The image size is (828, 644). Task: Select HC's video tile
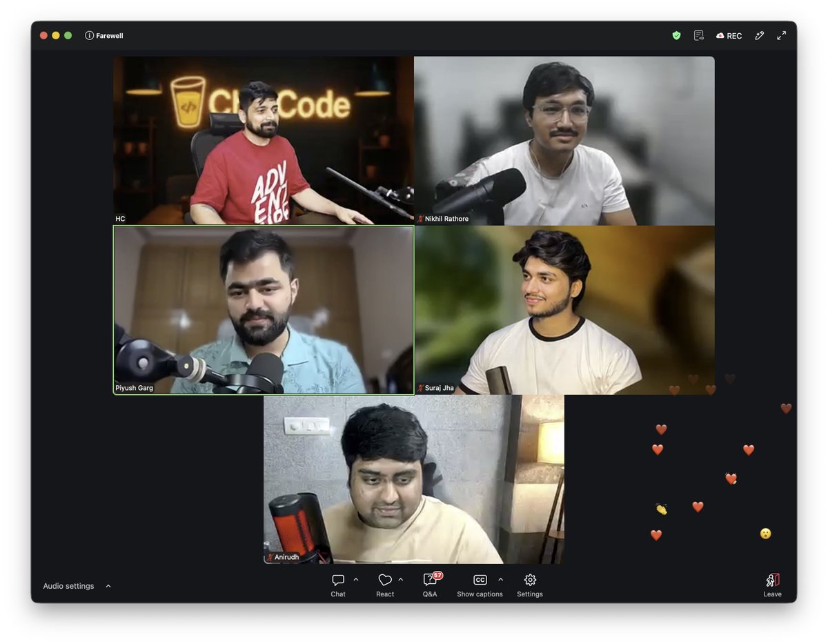pos(264,140)
